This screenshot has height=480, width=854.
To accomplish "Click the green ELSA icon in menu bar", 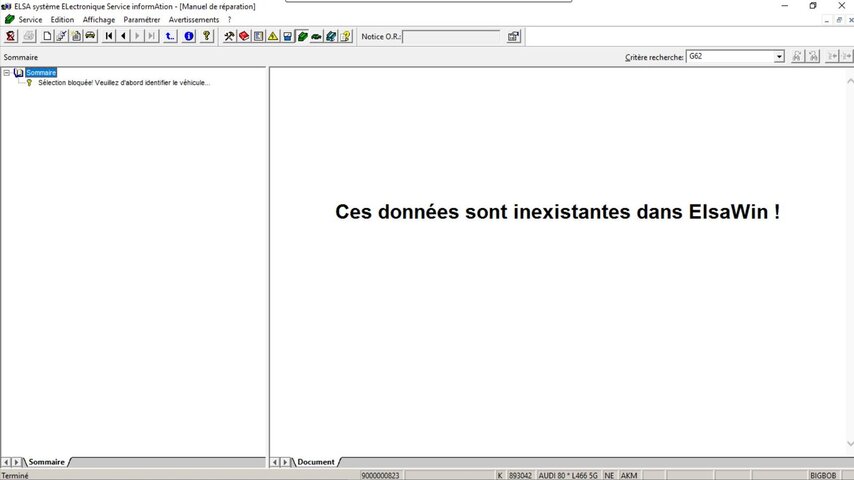I will (x=9, y=20).
